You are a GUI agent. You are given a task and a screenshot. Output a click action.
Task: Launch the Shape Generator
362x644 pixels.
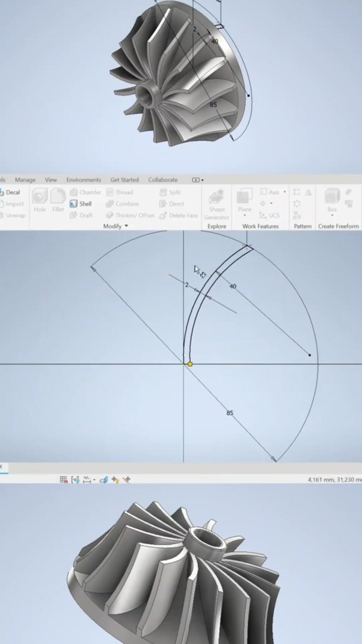click(x=217, y=204)
